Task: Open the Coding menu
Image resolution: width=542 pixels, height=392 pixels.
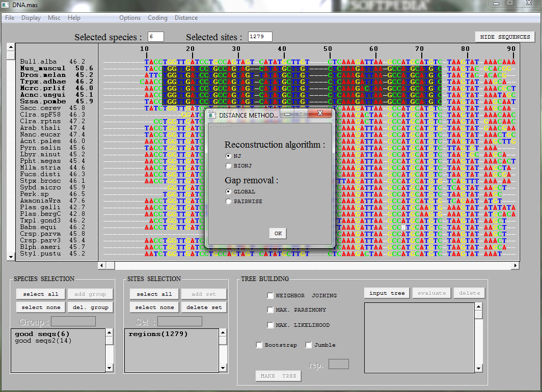Action: 157,18
